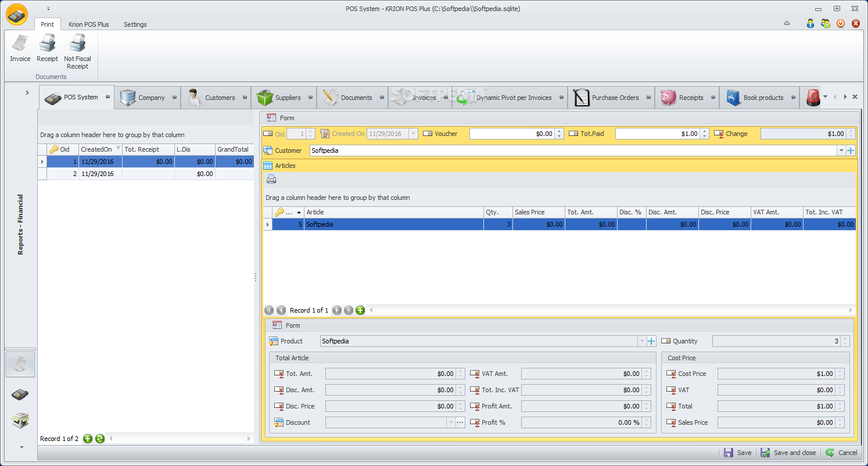Open the Documents tab
This screenshot has width=868, height=466.
point(352,98)
